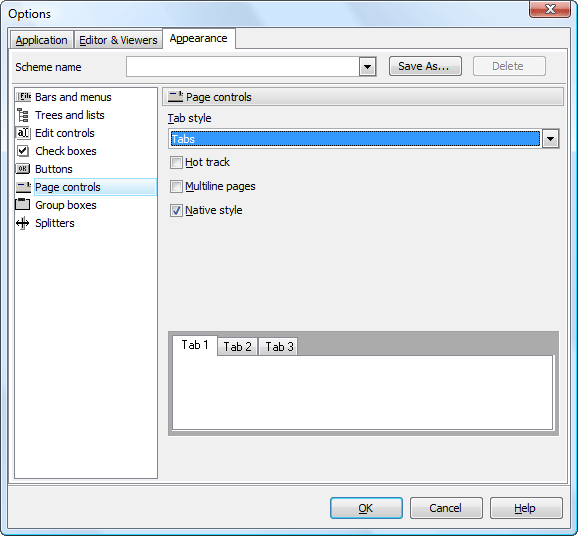This screenshot has height=536, width=578.
Task: Enable the Hot track checkbox
Action: (x=176, y=162)
